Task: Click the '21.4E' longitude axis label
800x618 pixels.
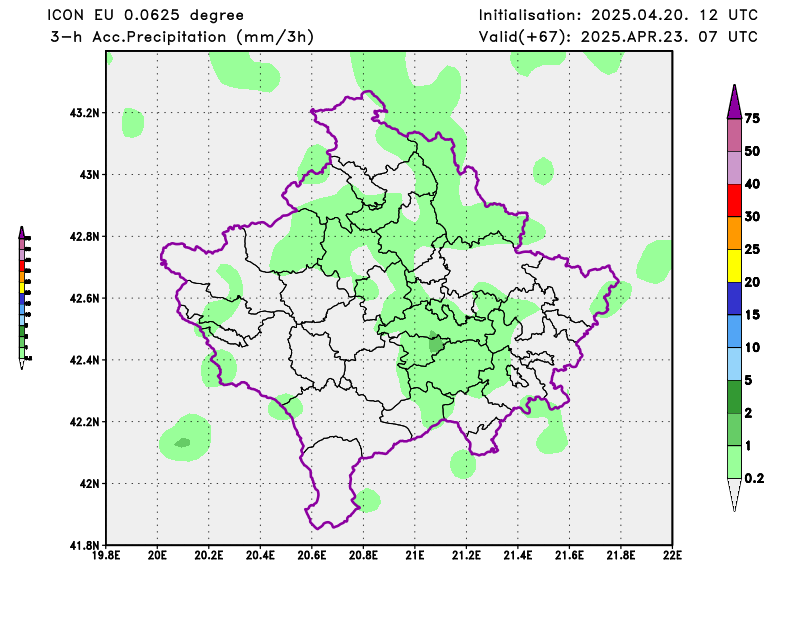Action: 518,555
